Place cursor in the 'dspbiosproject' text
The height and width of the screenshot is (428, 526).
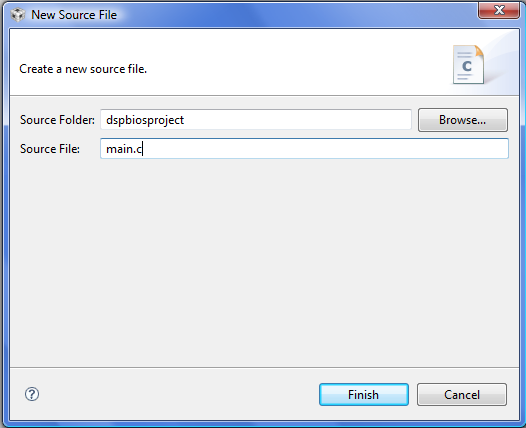[145, 120]
